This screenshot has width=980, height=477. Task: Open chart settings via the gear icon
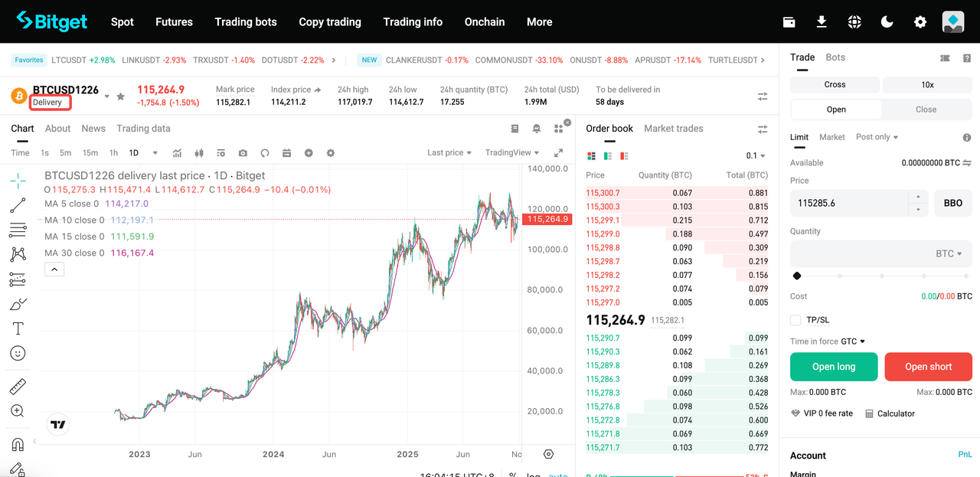[x=330, y=153]
